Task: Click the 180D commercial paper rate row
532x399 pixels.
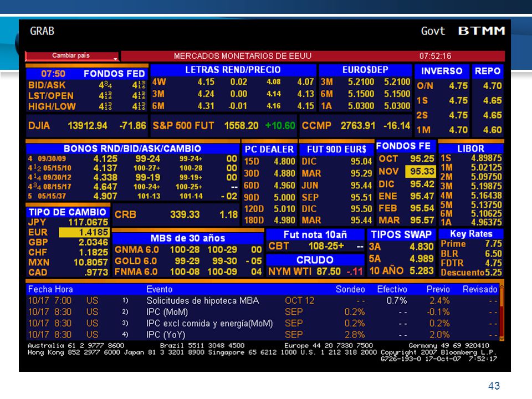Action: (269, 221)
